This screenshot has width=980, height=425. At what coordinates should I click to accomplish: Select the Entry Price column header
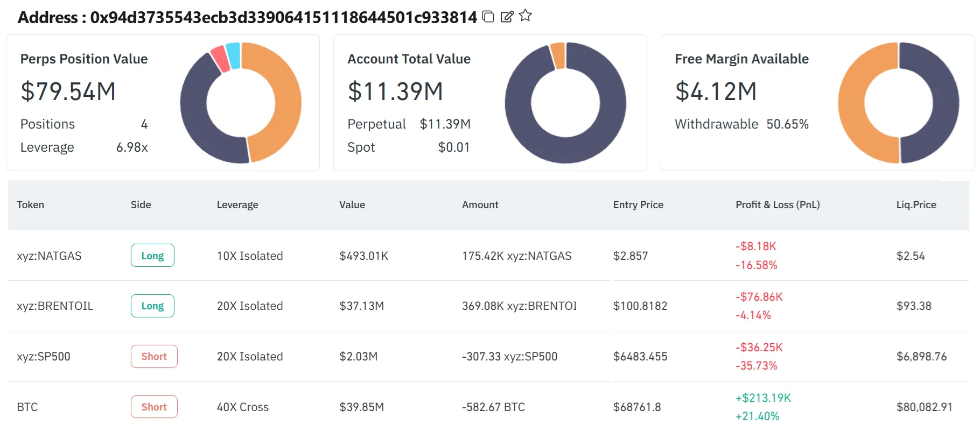pos(638,205)
